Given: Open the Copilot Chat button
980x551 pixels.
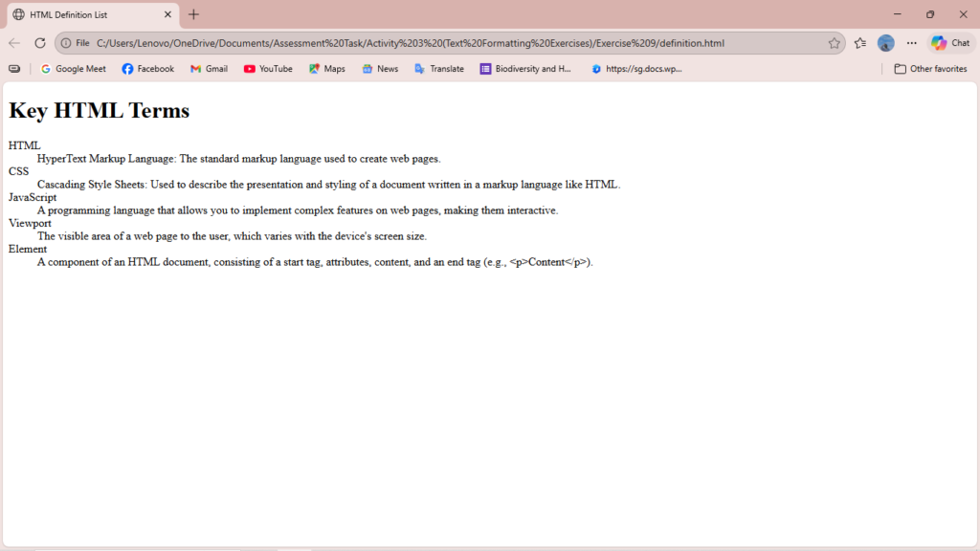Looking at the screenshot, I should (950, 43).
